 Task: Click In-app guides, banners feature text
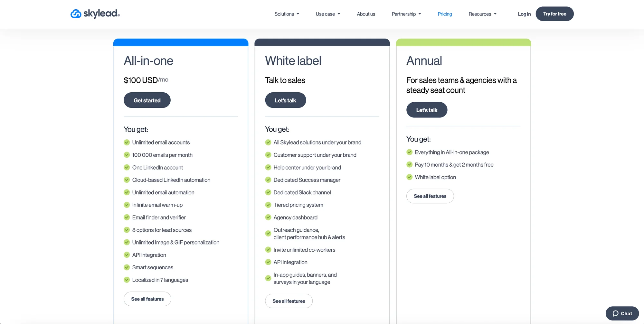[x=305, y=278]
